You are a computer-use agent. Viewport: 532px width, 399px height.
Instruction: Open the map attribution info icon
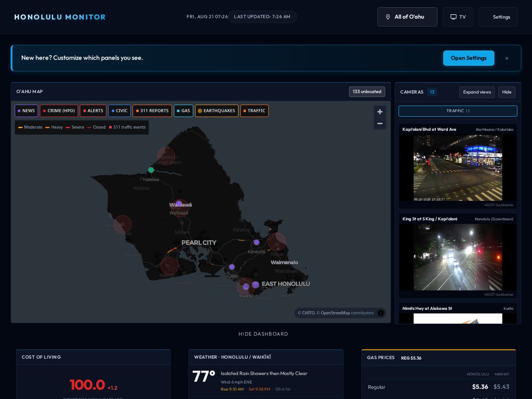(380, 313)
